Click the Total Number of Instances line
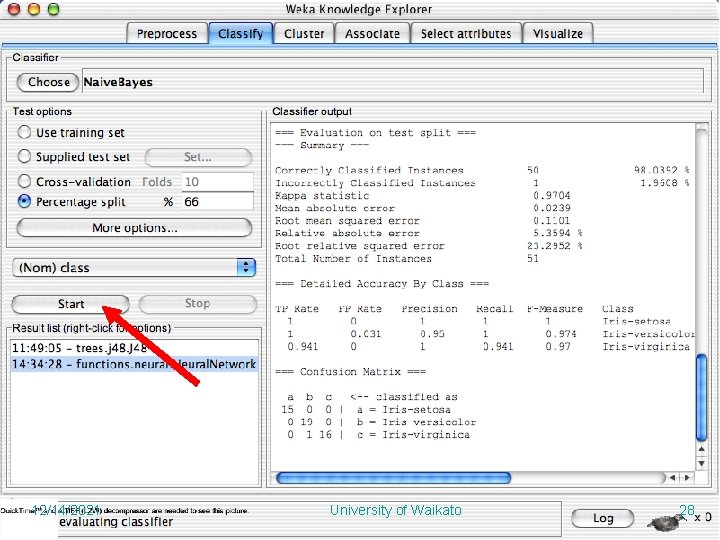Screen dimensions: 720x540 tap(407, 259)
